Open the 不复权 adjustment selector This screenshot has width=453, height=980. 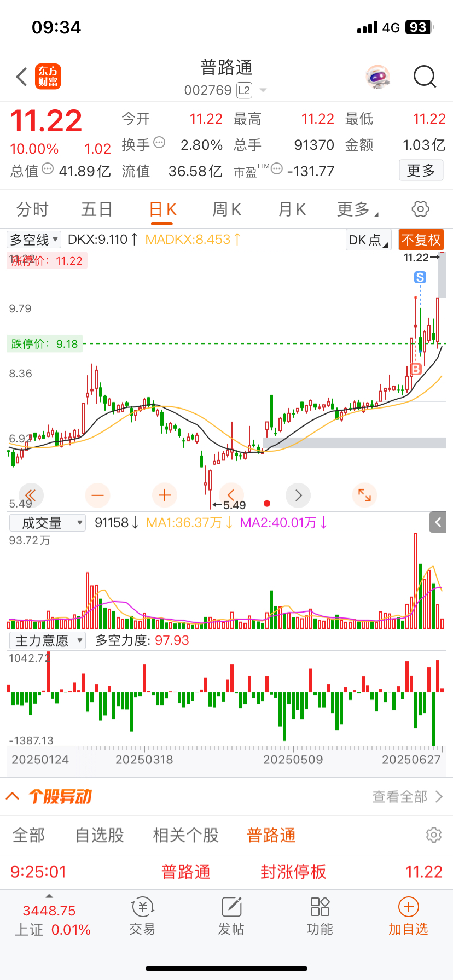coord(421,240)
